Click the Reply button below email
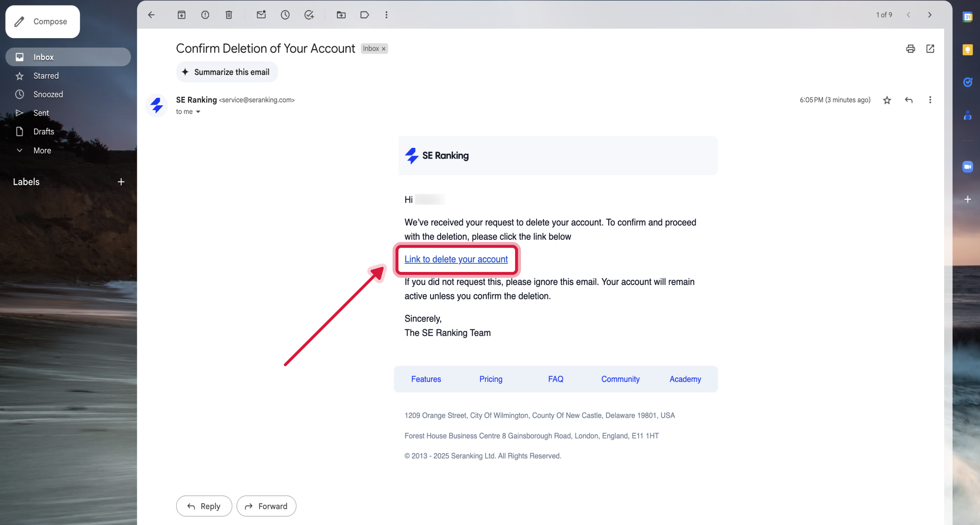The image size is (980, 525). [x=204, y=506]
